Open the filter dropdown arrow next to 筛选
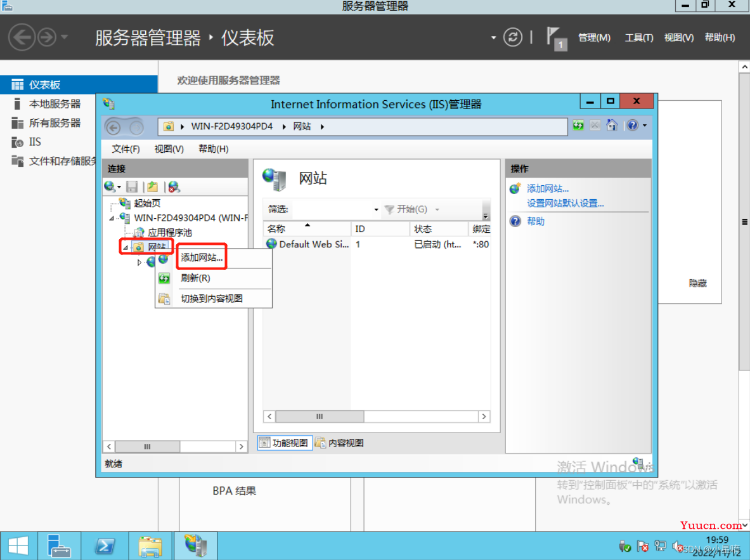 coord(376,210)
